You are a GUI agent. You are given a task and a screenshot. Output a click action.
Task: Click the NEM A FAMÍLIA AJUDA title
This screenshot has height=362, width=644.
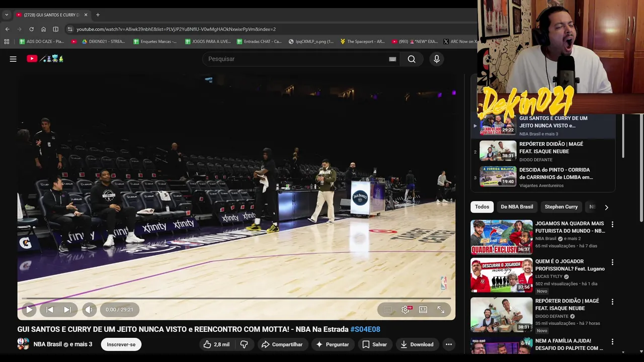(x=569, y=344)
